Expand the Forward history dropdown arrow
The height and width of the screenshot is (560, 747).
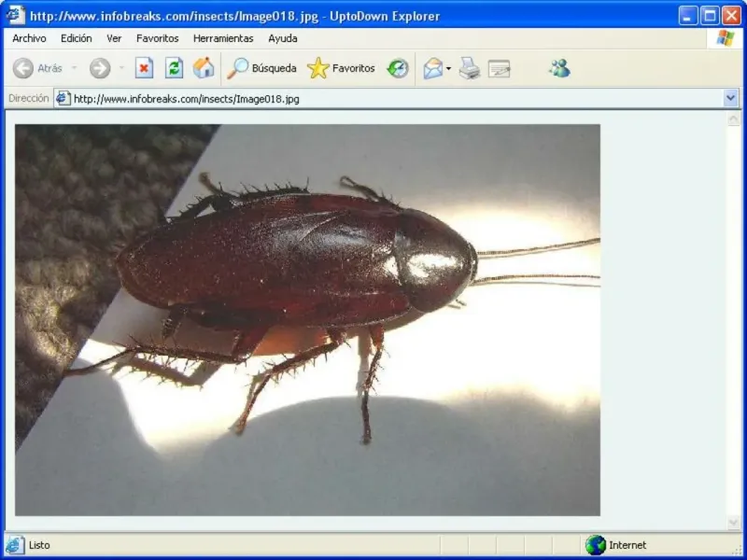(120, 68)
